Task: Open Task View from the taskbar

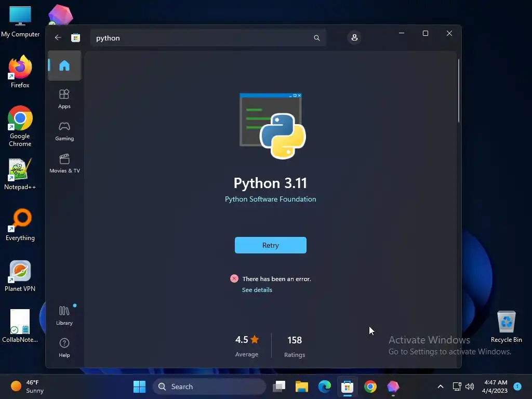Action: click(279, 387)
